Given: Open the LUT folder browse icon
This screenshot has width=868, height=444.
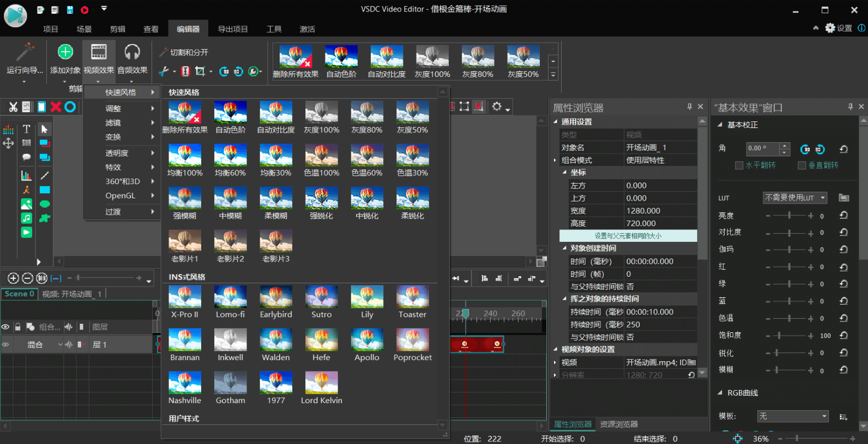Looking at the screenshot, I should (843, 198).
